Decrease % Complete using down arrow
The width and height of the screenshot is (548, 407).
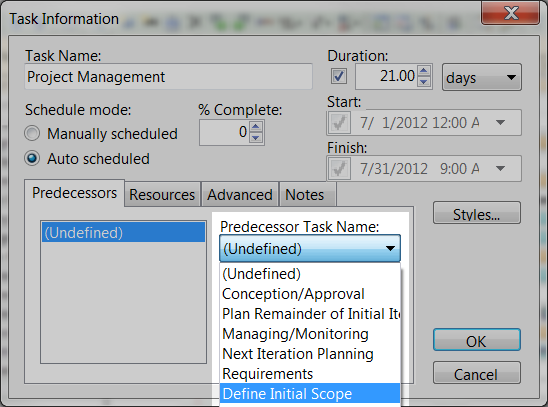pyautogui.click(x=256, y=138)
